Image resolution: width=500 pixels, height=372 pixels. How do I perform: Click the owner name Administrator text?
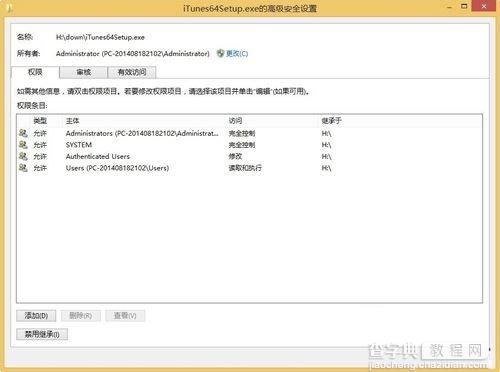pos(133,53)
